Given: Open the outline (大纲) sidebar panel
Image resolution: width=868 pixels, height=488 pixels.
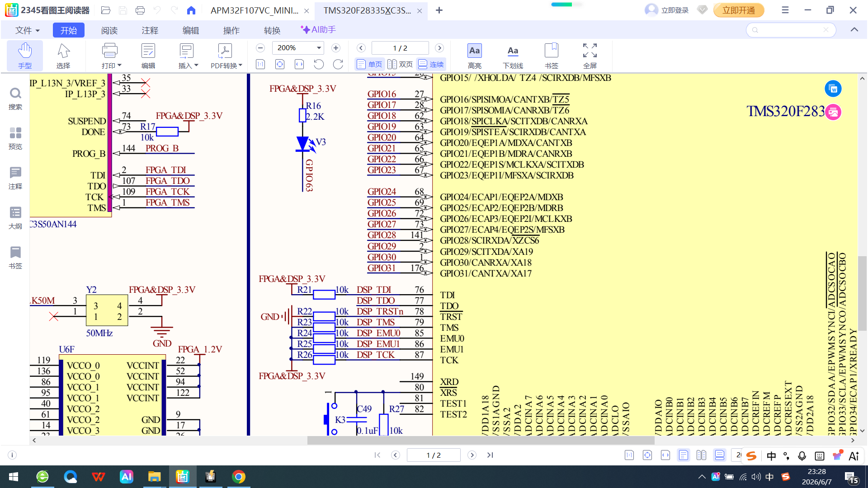Looking at the screenshot, I should 15,218.
